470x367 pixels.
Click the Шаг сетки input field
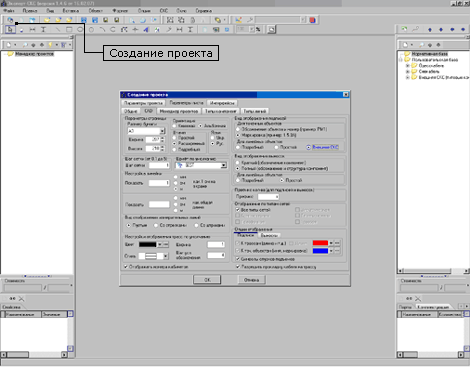159,165
